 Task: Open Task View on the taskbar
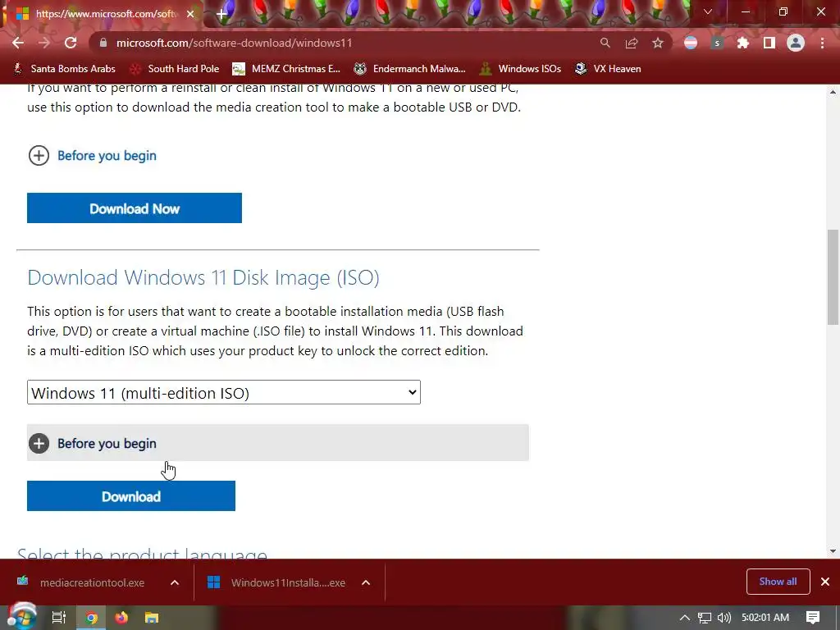tap(58, 618)
